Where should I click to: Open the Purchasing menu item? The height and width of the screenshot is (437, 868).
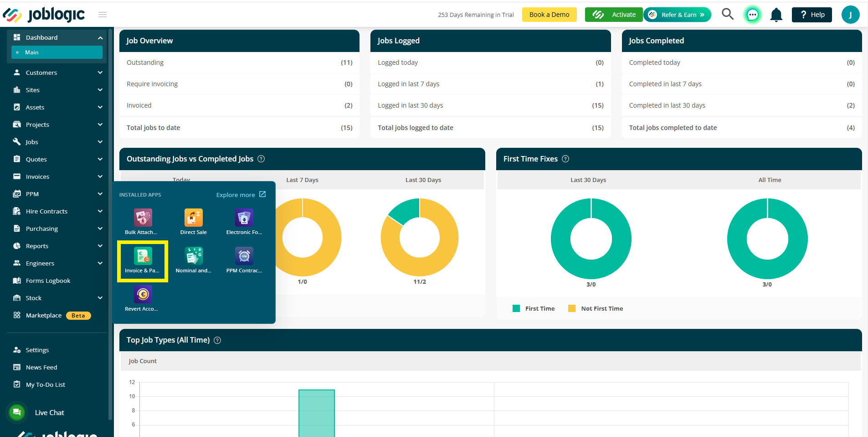pyautogui.click(x=57, y=229)
